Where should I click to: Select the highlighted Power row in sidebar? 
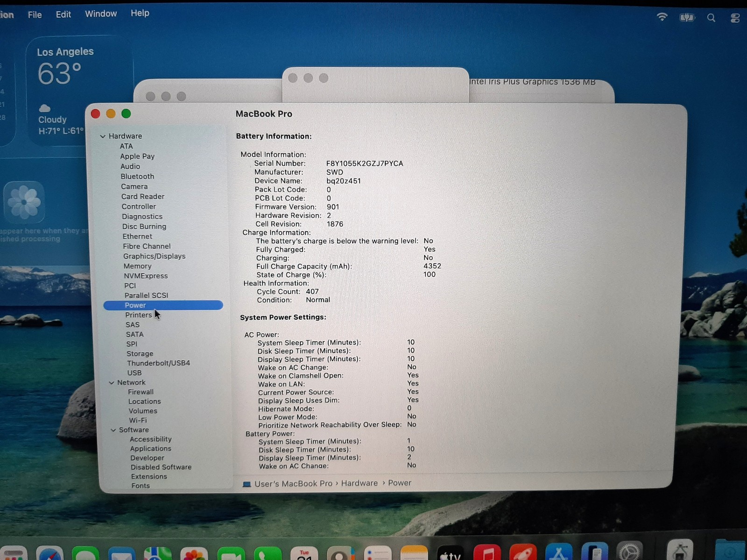[x=163, y=305]
